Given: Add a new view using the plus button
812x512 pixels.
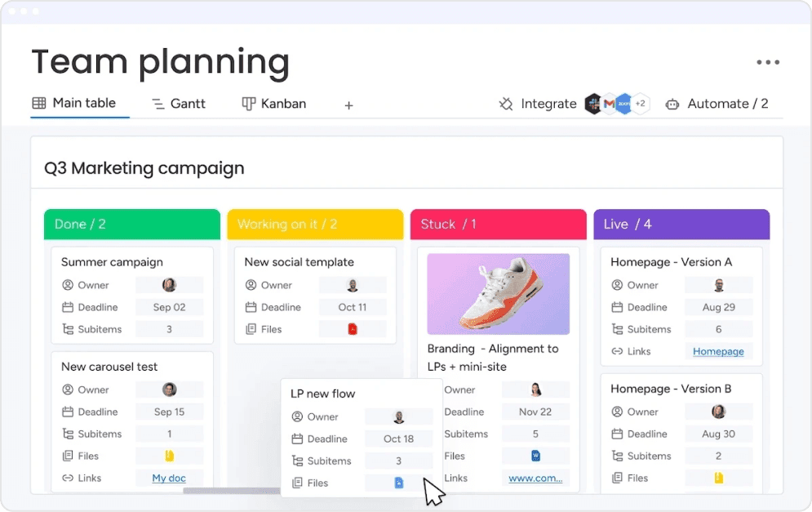Looking at the screenshot, I should (x=348, y=105).
